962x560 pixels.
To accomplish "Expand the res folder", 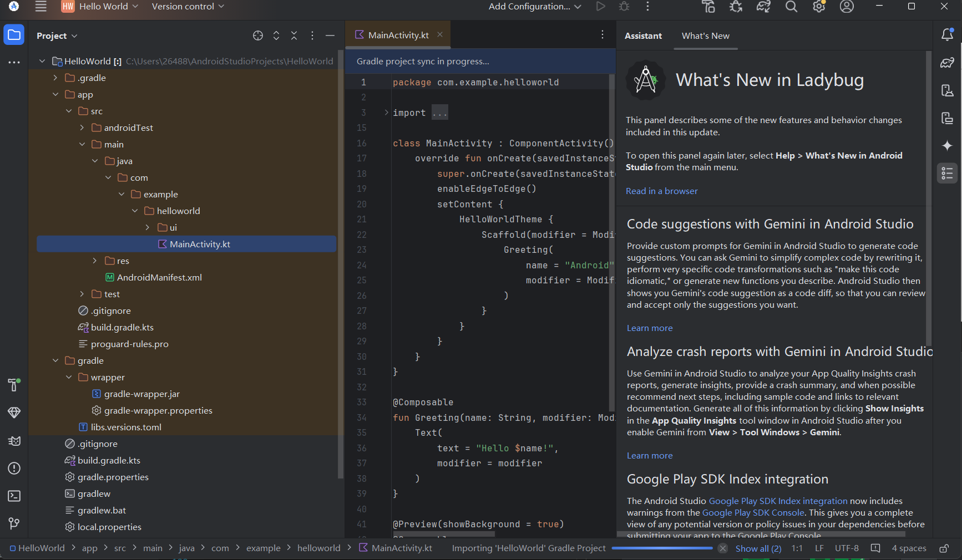I will tap(95, 261).
